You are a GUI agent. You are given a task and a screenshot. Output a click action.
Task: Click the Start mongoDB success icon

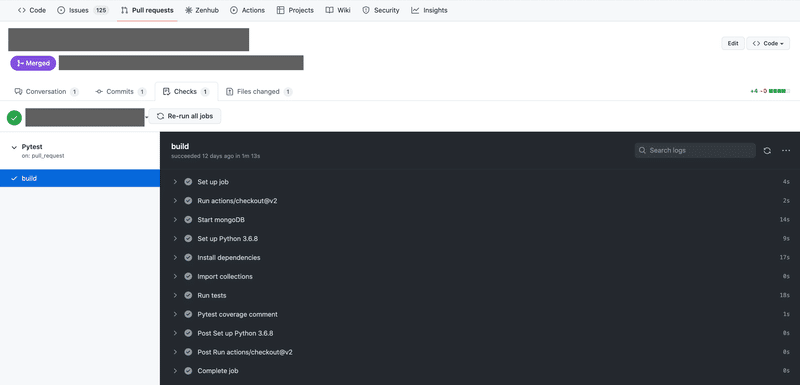[x=188, y=220]
